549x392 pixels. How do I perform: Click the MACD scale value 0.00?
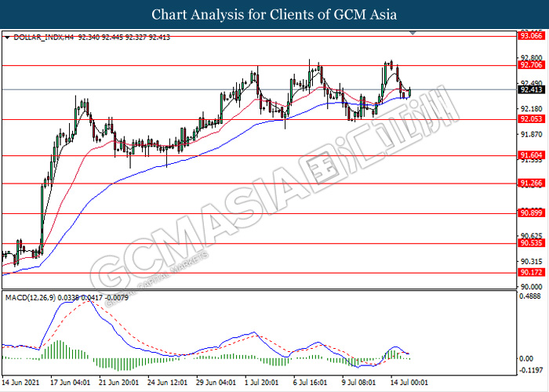click(526, 359)
